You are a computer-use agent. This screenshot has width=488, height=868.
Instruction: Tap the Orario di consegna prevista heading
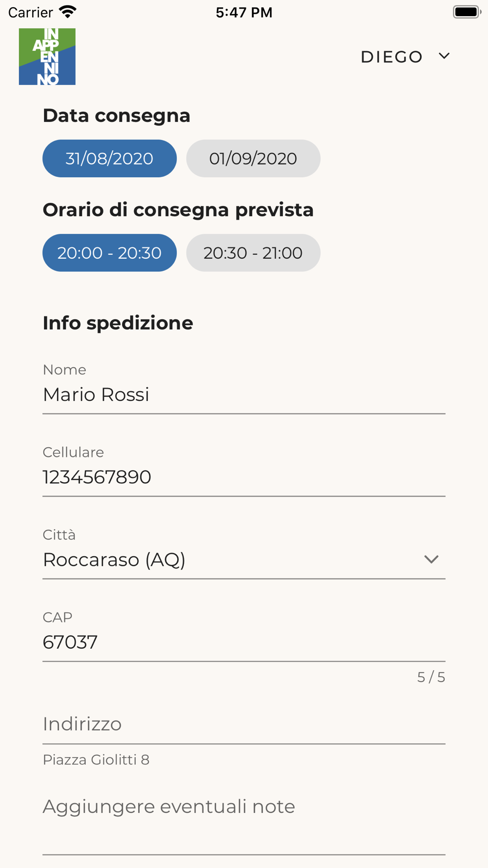pyautogui.click(x=178, y=210)
